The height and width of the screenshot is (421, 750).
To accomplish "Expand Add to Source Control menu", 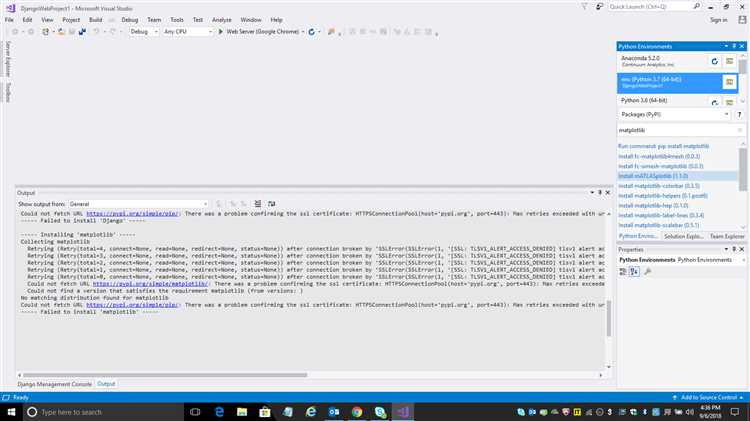I will [709, 398].
